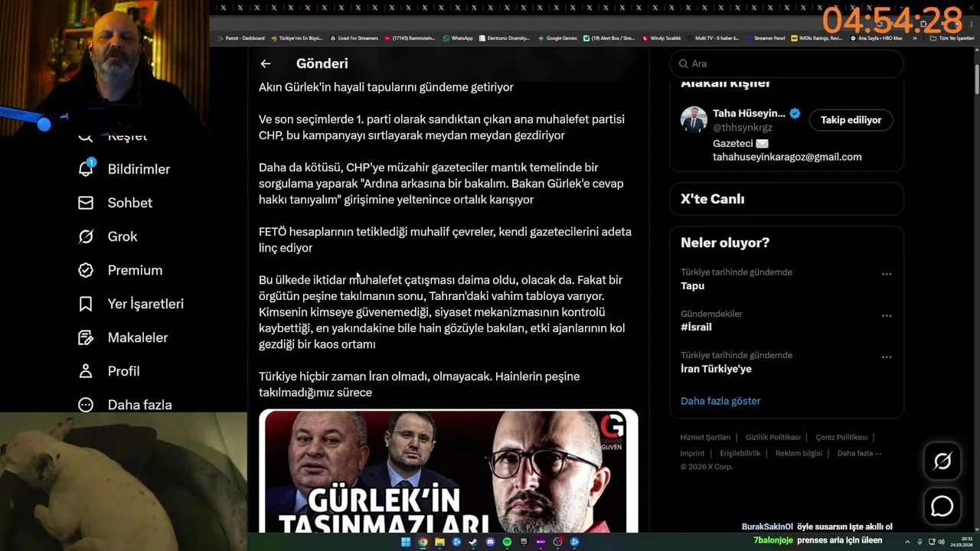Open Epic Games from the taskbar
The height and width of the screenshot is (551, 980).
point(524,542)
